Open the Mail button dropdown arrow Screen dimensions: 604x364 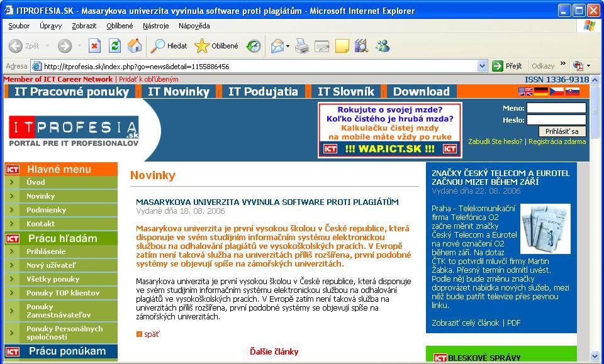coord(288,47)
